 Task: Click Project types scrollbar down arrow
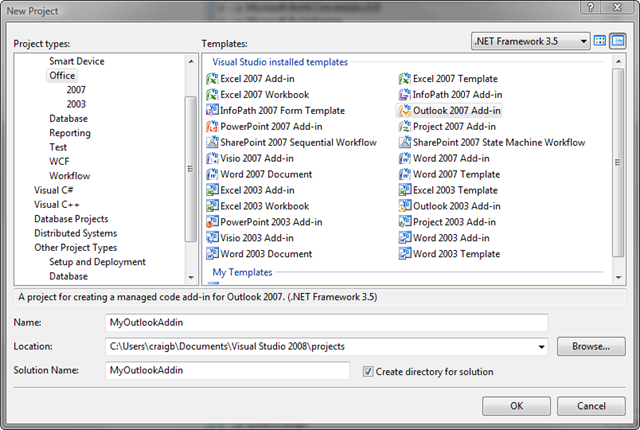click(191, 277)
